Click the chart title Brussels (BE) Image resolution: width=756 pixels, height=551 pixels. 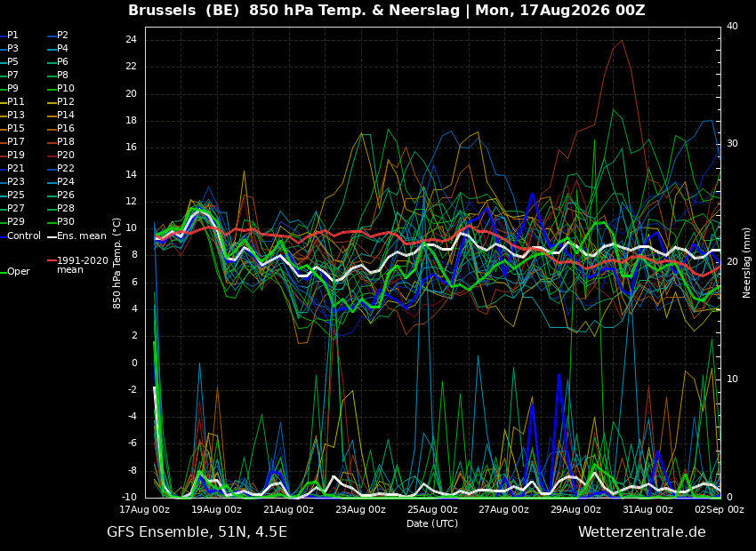click(185, 11)
